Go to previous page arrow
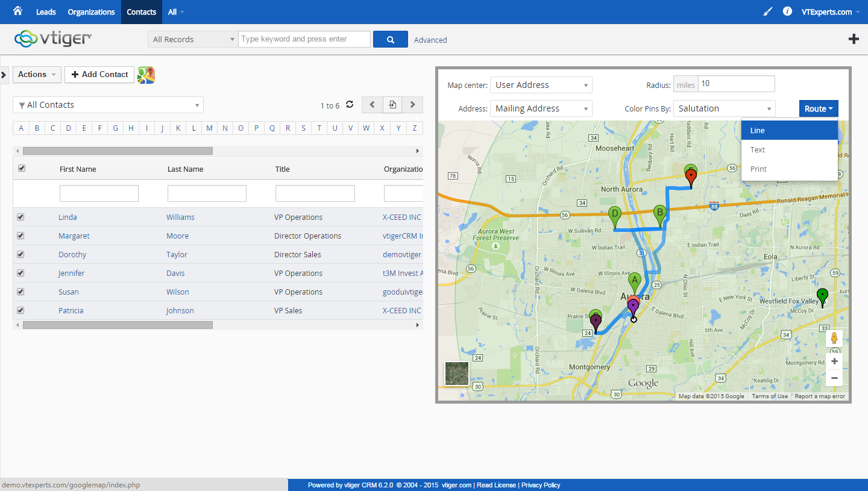Image resolution: width=868 pixels, height=491 pixels. point(372,105)
